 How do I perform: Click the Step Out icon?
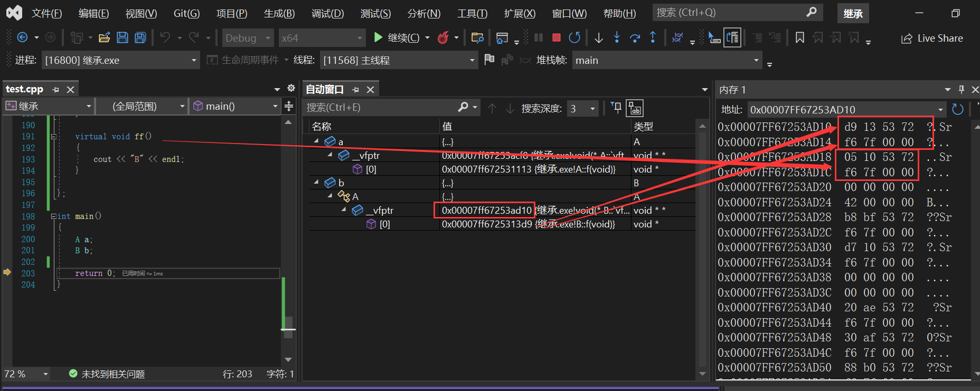coord(653,37)
